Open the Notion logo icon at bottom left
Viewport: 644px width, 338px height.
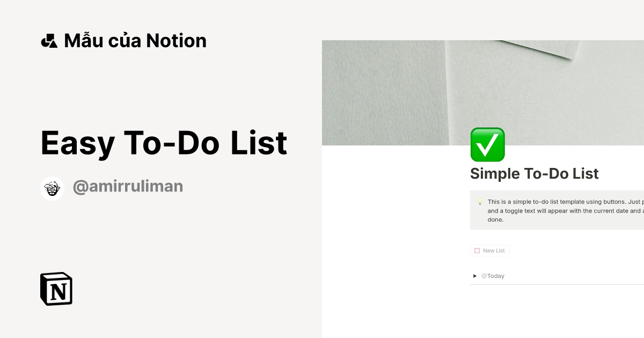[56, 289]
